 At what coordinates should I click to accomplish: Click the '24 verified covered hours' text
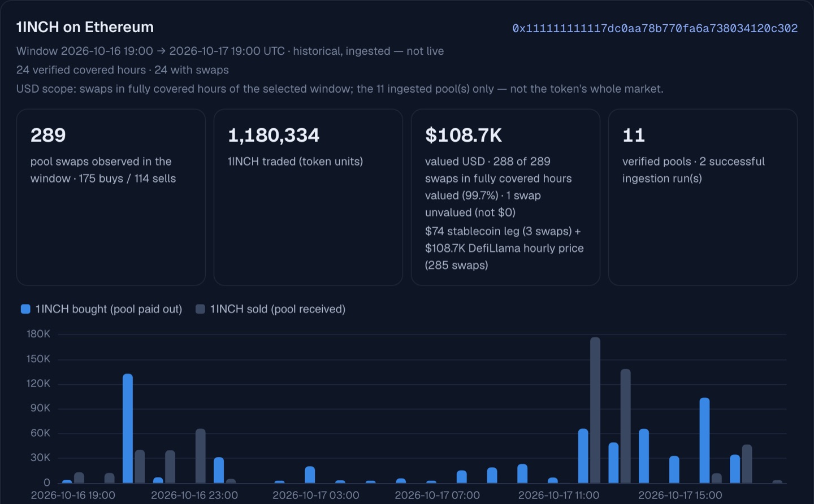[81, 70]
